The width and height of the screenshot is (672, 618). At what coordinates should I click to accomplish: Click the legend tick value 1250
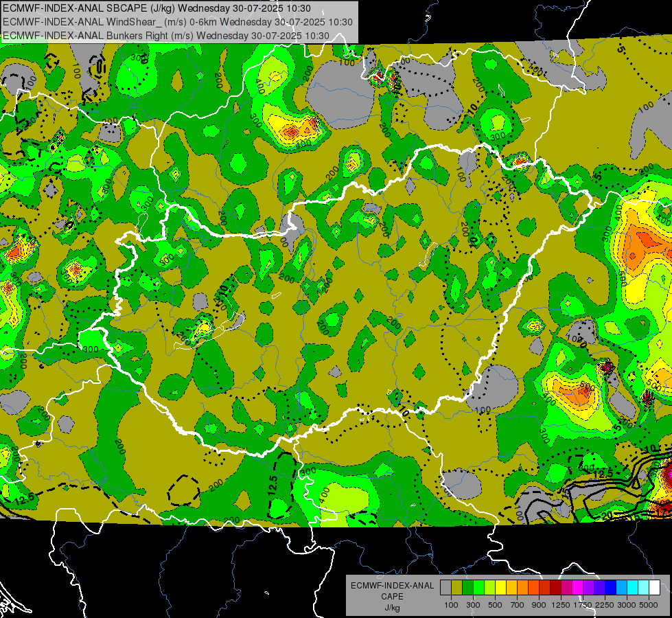pyautogui.click(x=561, y=605)
